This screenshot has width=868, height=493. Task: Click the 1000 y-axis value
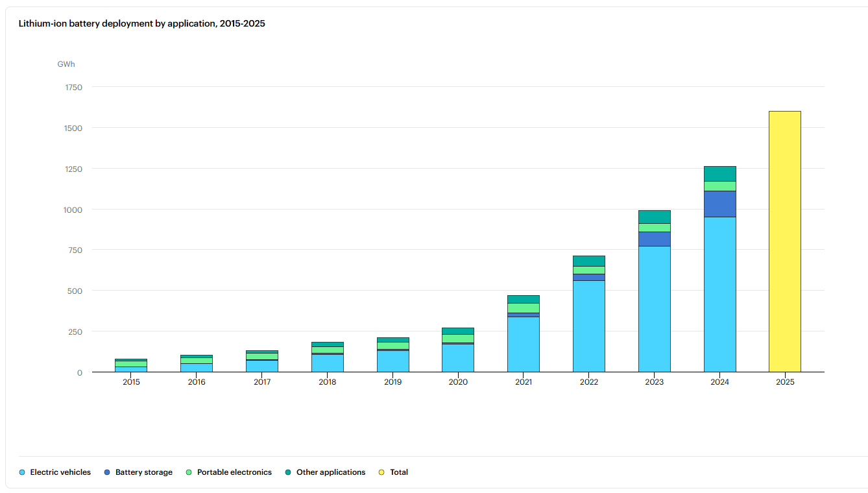[74, 210]
